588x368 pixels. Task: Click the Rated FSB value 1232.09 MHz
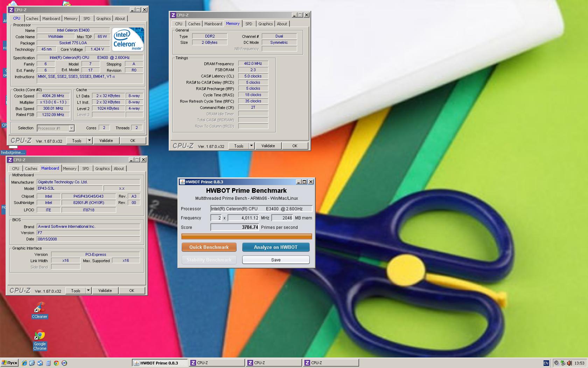53,115
